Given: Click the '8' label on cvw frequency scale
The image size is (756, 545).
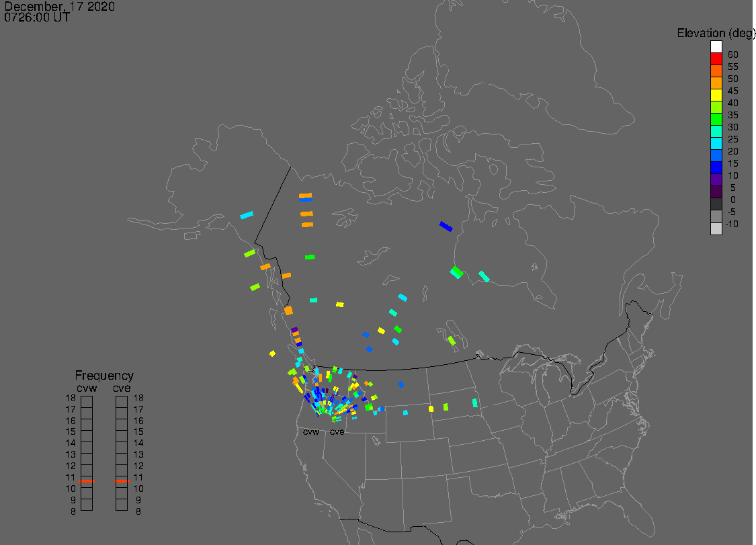Looking at the screenshot, I should pyautogui.click(x=73, y=511).
